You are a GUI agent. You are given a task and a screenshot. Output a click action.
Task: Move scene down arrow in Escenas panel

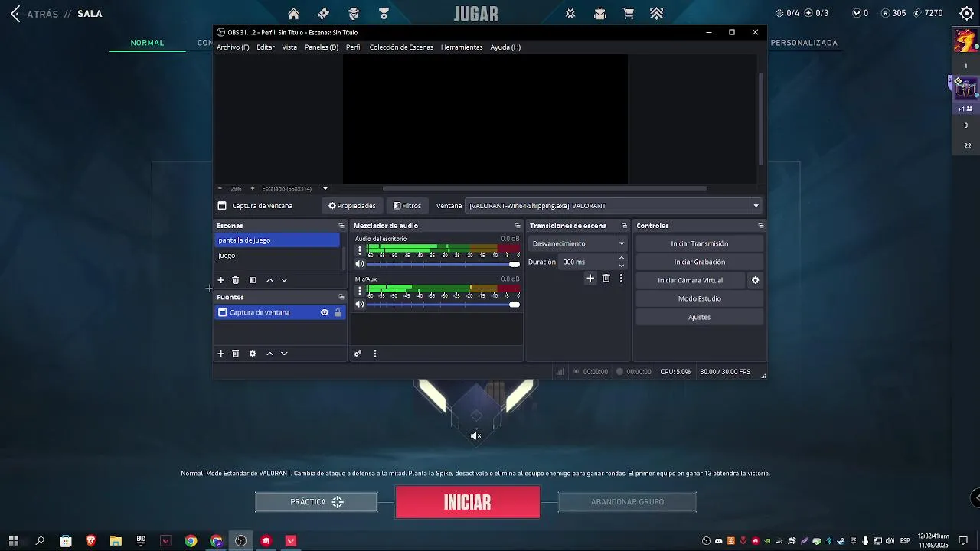(x=284, y=280)
